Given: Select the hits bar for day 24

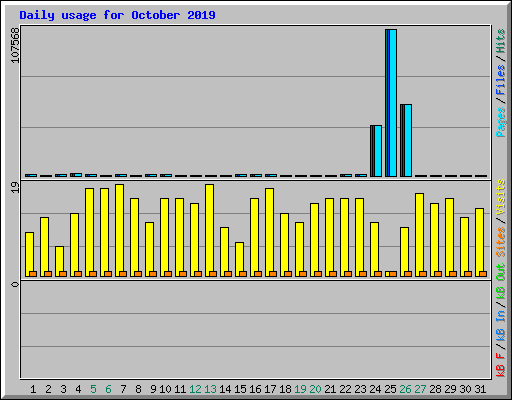Looking at the screenshot, I should coord(376,151).
